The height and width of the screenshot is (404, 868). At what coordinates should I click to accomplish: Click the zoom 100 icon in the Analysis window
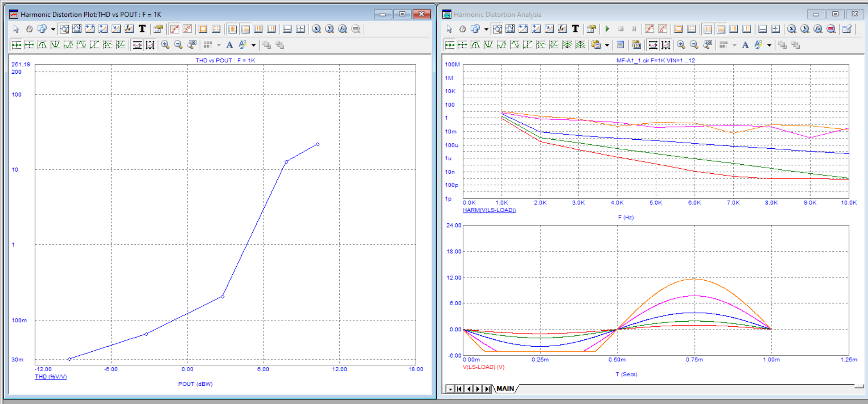click(707, 45)
